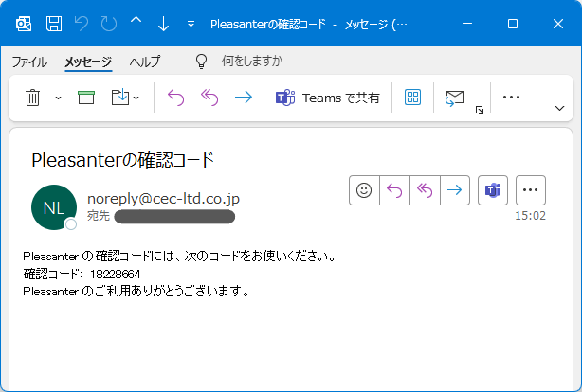Click sender address noreply@cec-ltd.co.jp

pos(163,199)
